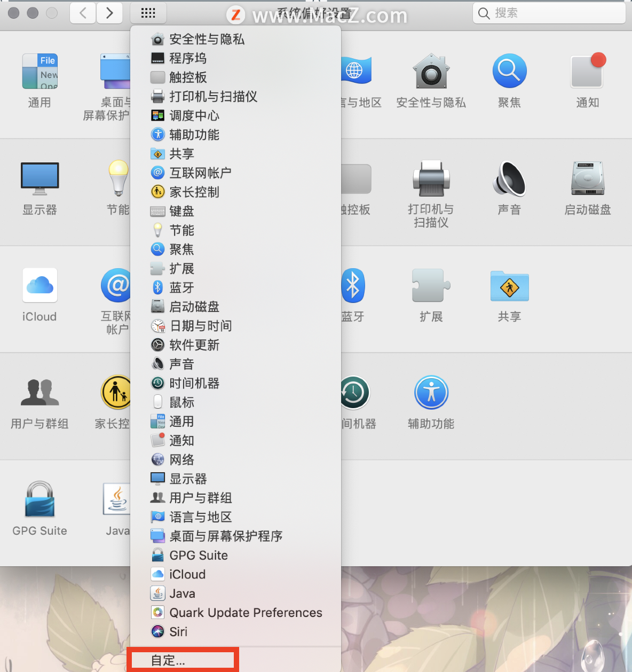Open the 声音 Sound pane icon in grid
Screen dimensions: 632x672
click(x=509, y=178)
